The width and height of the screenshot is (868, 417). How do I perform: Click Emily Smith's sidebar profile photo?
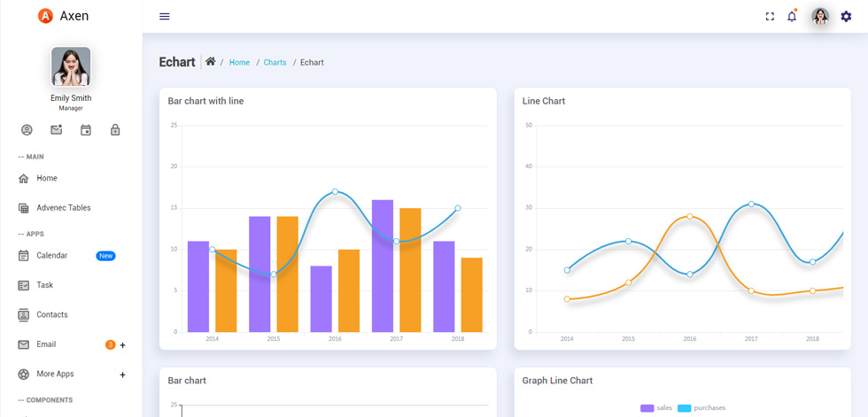[71, 66]
